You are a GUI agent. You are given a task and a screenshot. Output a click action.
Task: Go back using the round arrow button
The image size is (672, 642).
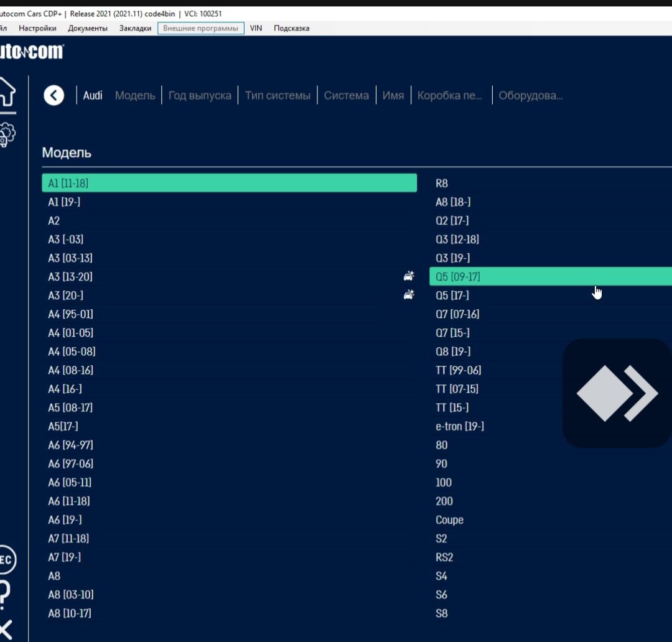click(54, 95)
